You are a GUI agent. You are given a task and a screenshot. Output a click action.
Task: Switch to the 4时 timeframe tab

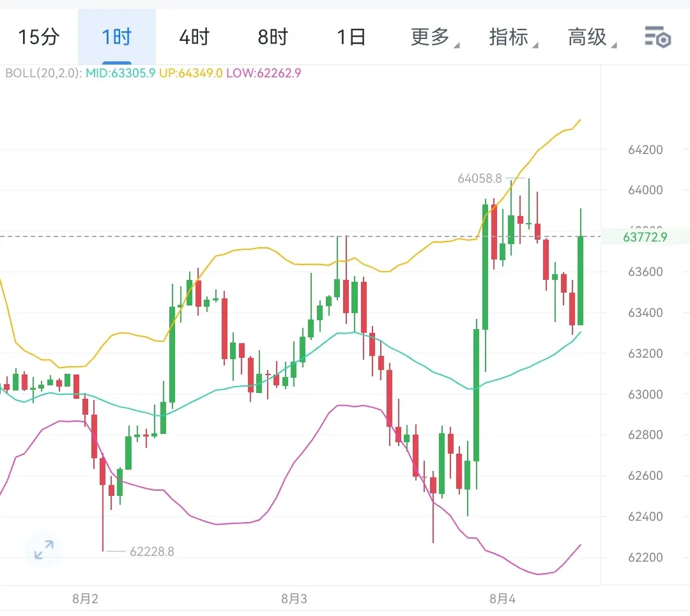click(x=194, y=37)
